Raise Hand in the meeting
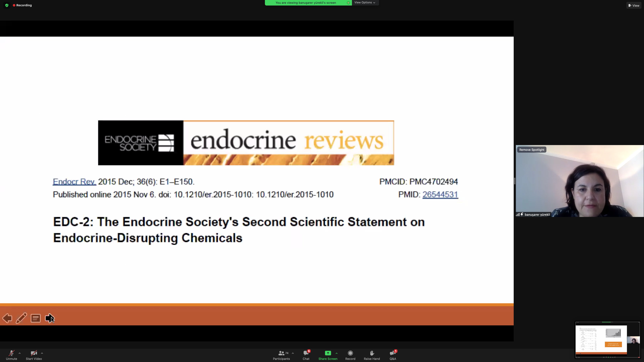 coord(372,355)
